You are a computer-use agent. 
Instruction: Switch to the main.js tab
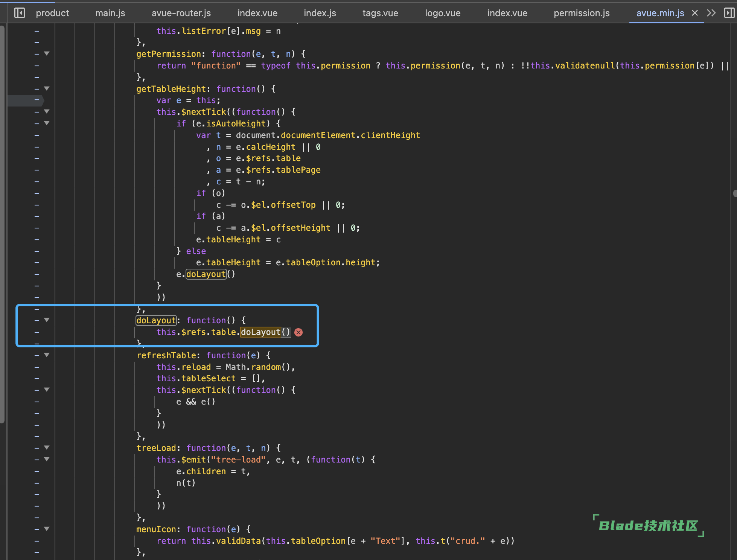pos(110,13)
